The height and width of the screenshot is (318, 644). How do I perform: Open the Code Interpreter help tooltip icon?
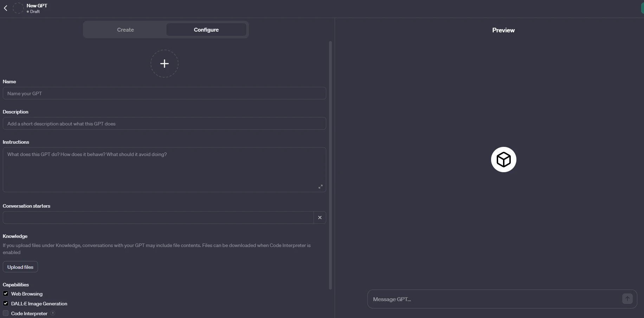(x=53, y=313)
